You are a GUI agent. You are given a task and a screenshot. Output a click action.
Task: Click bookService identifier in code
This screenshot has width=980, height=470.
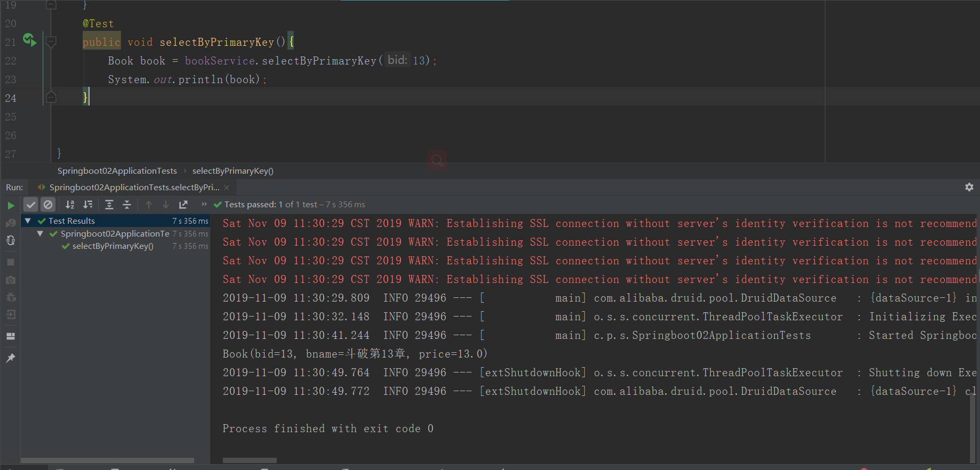click(x=220, y=61)
